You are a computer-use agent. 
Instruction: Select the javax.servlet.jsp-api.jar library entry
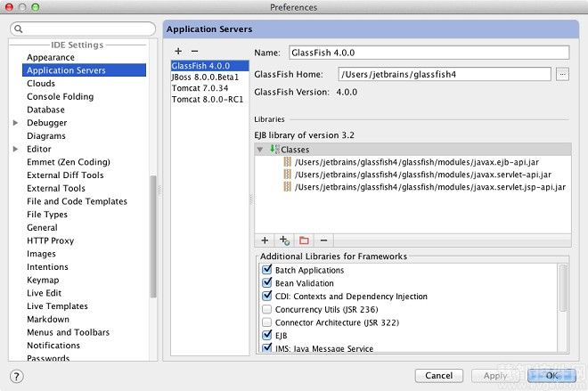430,187
